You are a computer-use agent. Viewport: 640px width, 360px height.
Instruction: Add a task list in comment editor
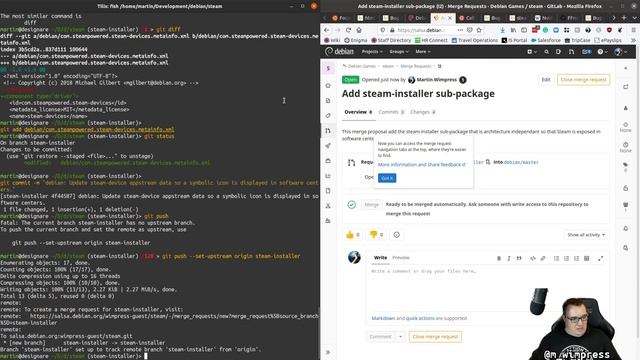pyautogui.click(x=576, y=258)
